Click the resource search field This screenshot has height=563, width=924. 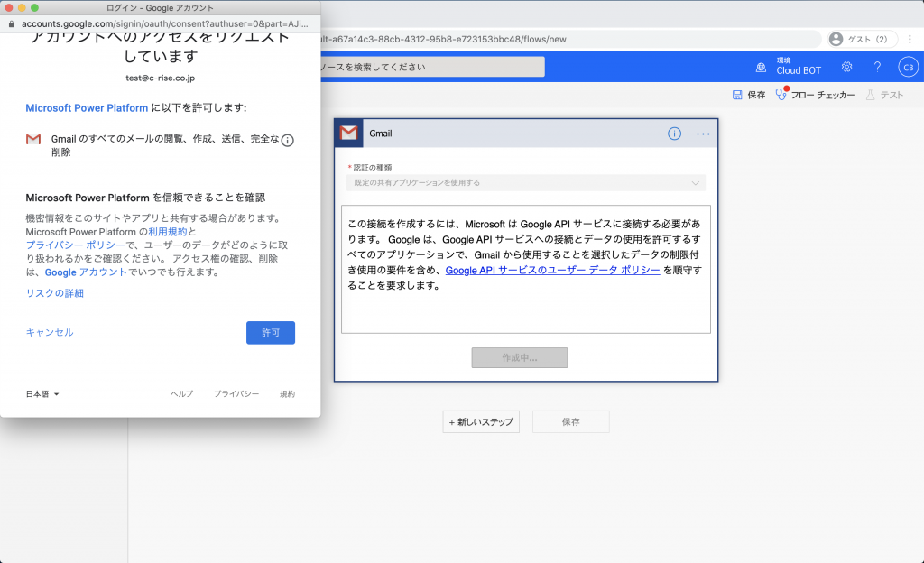(x=432, y=67)
